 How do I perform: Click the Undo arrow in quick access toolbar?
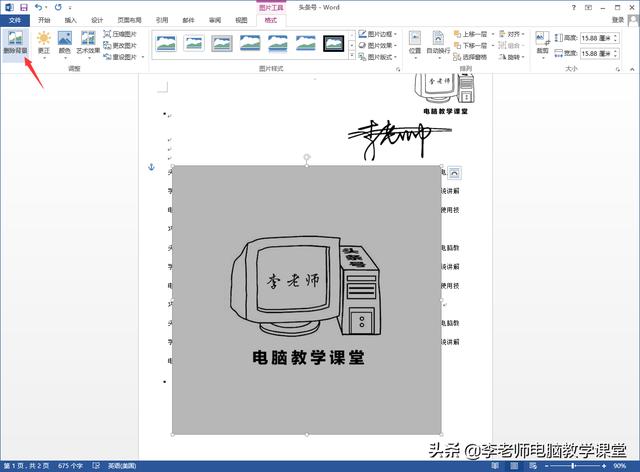38,7
